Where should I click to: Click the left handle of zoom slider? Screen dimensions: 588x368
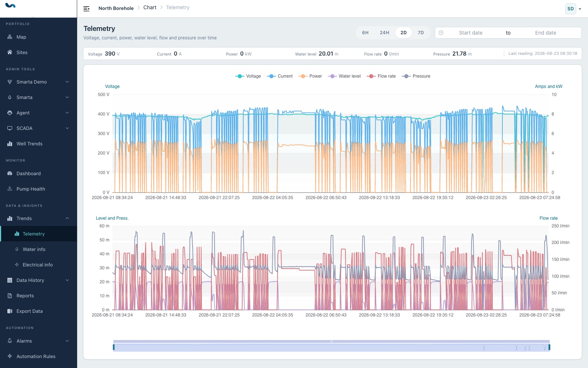(114, 347)
